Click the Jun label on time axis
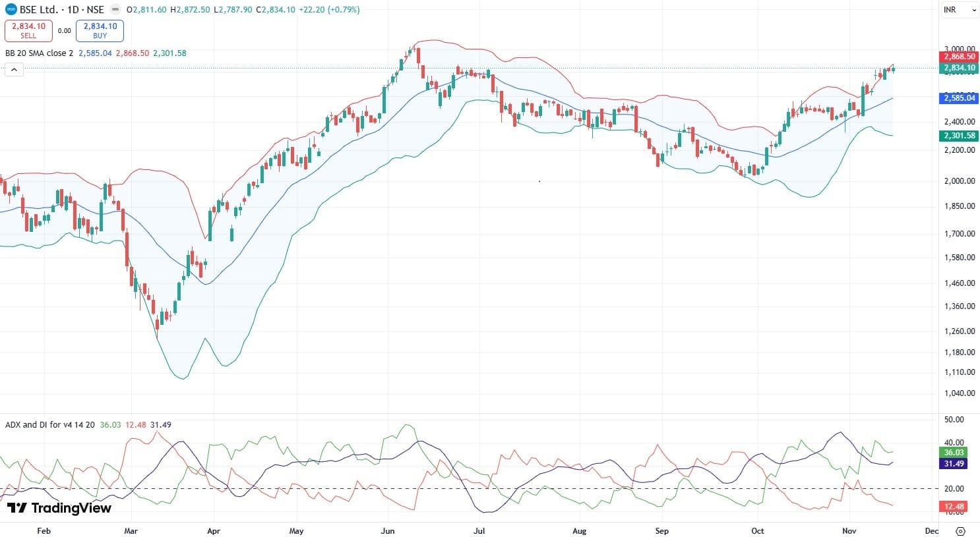This screenshot has height=537, width=980. [x=388, y=530]
